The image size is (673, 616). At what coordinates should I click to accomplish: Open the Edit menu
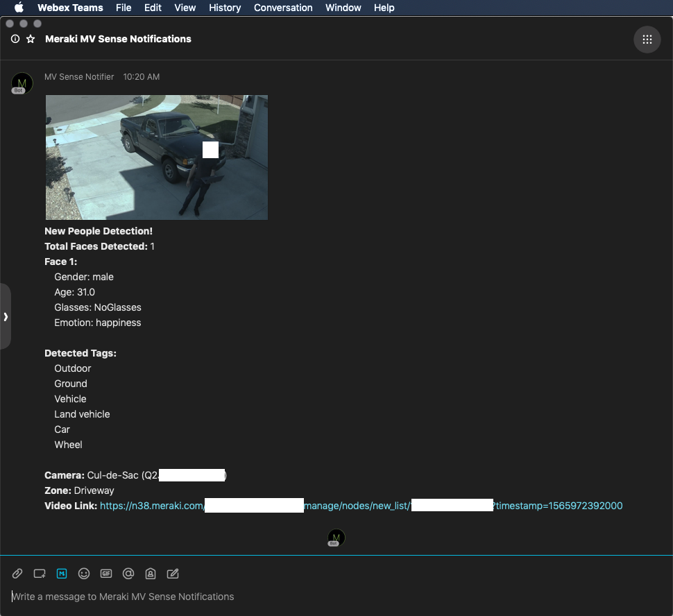[x=153, y=8]
